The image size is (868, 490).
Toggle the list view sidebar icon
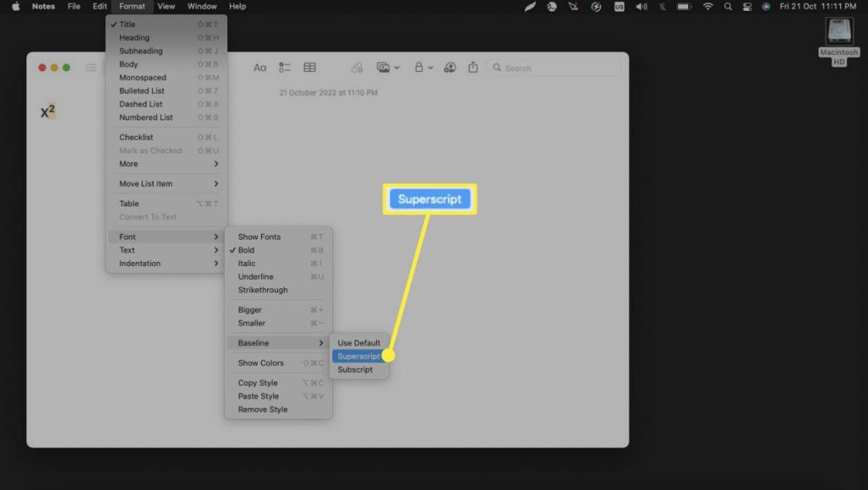pos(91,68)
